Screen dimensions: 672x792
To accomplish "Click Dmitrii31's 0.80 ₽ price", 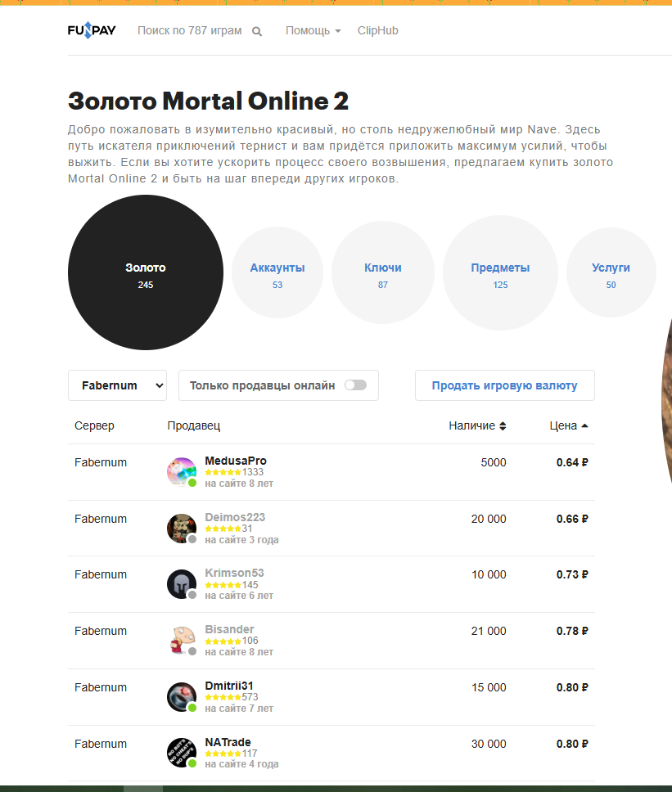I will pyautogui.click(x=572, y=687).
